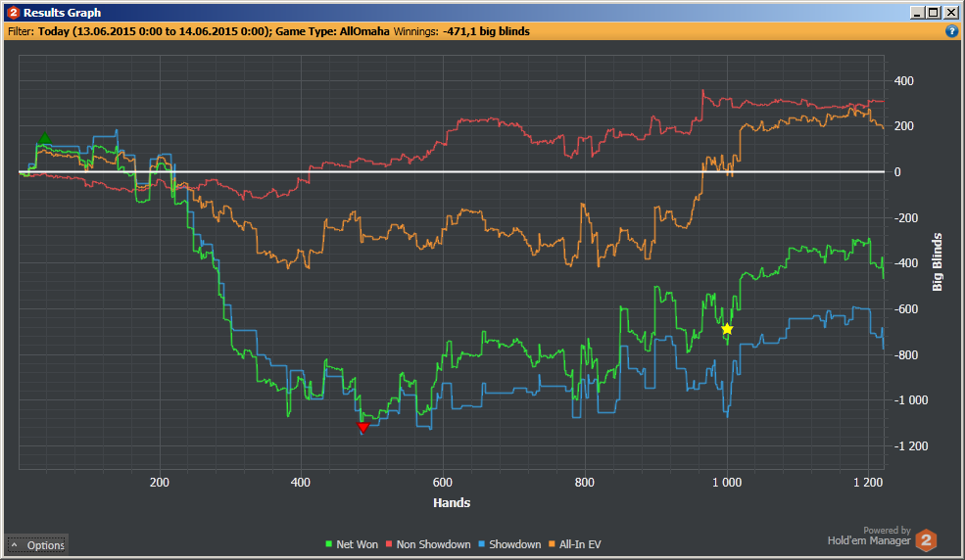The width and height of the screenshot is (965, 560).
Task: Click the Hands axis title
Action: 452,503
